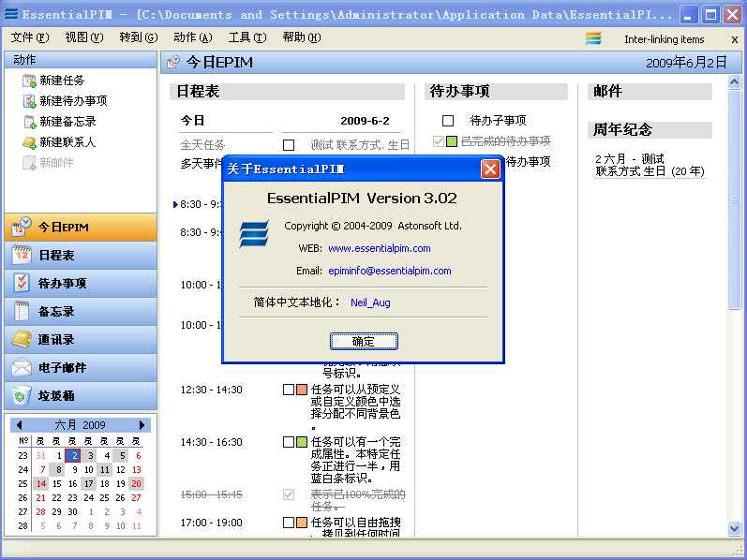Click the 2 六月 测试 anniversary entry
Screen dimensions: 747x560
click(x=650, y=165)
